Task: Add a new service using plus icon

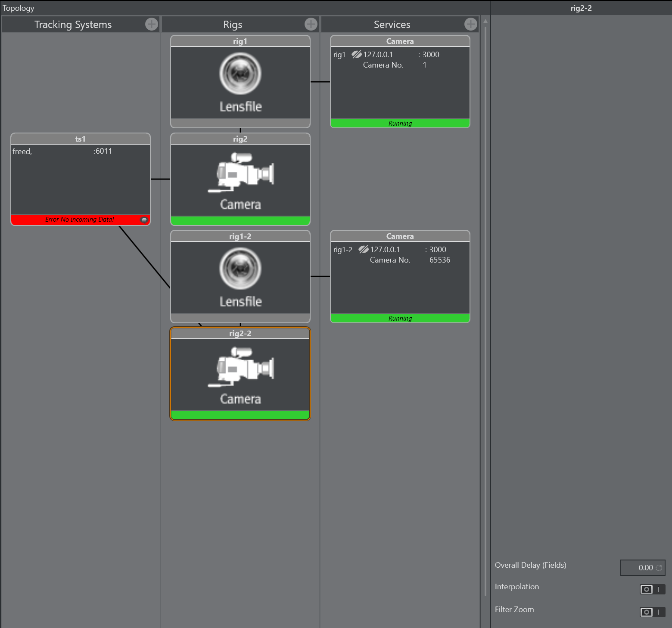Action: click(x=470, y=24)
